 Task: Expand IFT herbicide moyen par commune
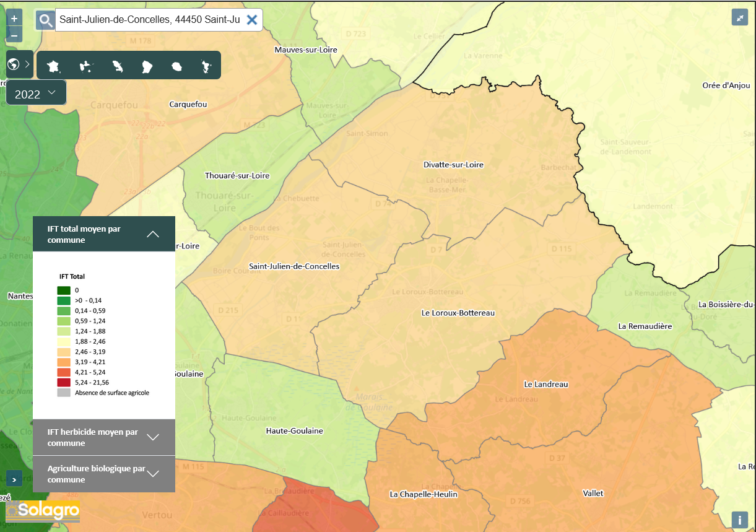(152, 437)
